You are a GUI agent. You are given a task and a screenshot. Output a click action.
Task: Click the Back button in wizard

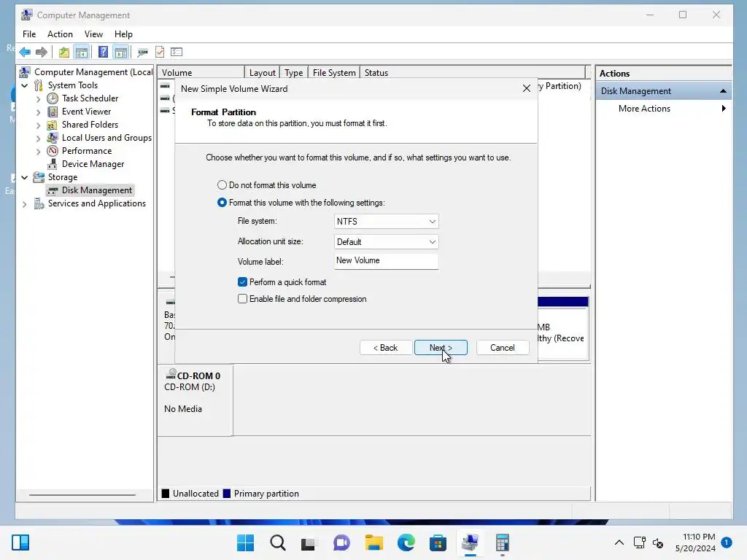click(x=385, y=348)
